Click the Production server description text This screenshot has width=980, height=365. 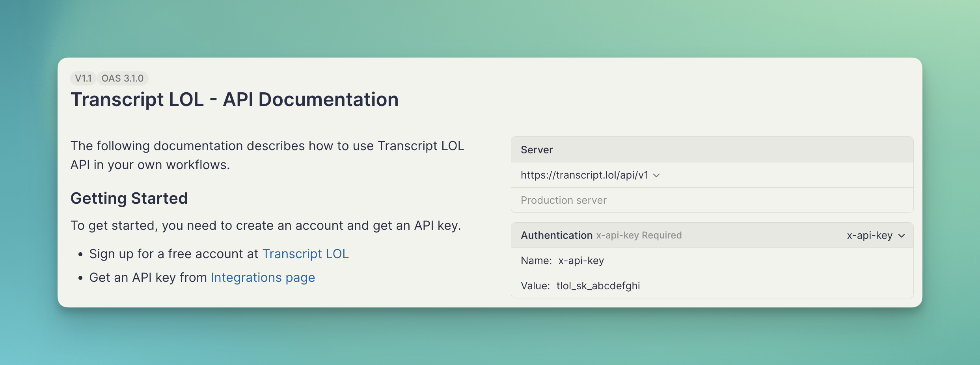[x=563, y=200]
